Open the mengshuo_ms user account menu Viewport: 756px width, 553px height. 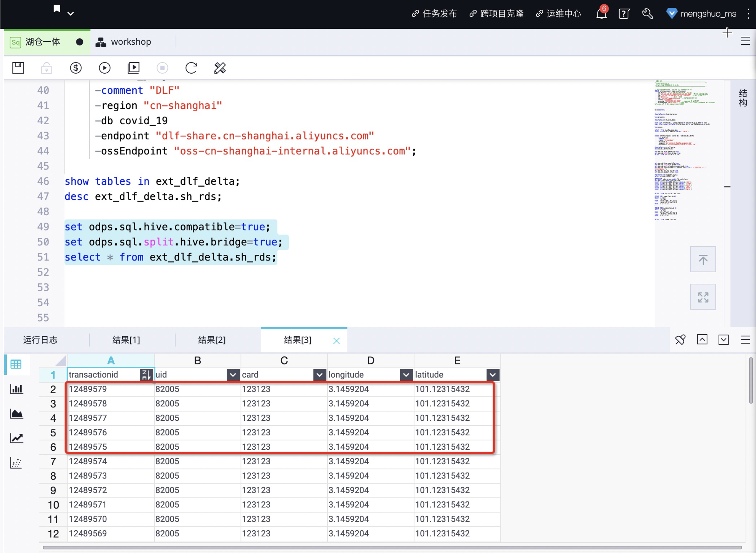(701, 14)
